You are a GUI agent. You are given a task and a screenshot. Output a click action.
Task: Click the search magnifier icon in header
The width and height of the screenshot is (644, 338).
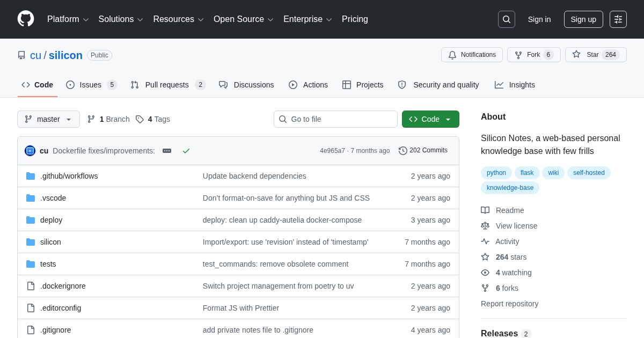pos(507,19)
